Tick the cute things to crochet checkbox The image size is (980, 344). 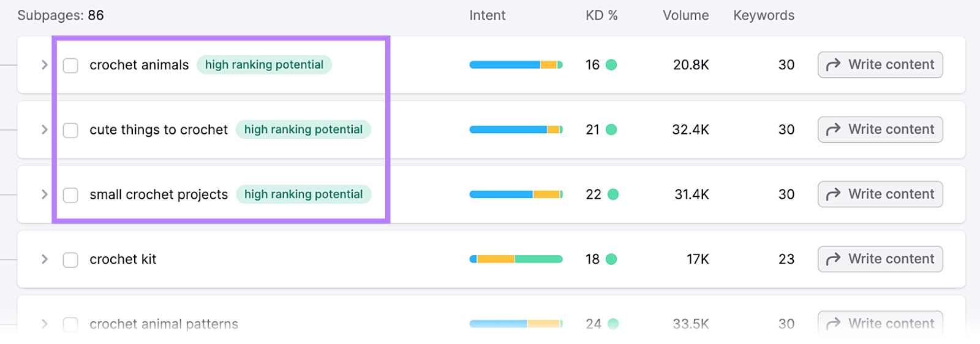click(70, 131)
